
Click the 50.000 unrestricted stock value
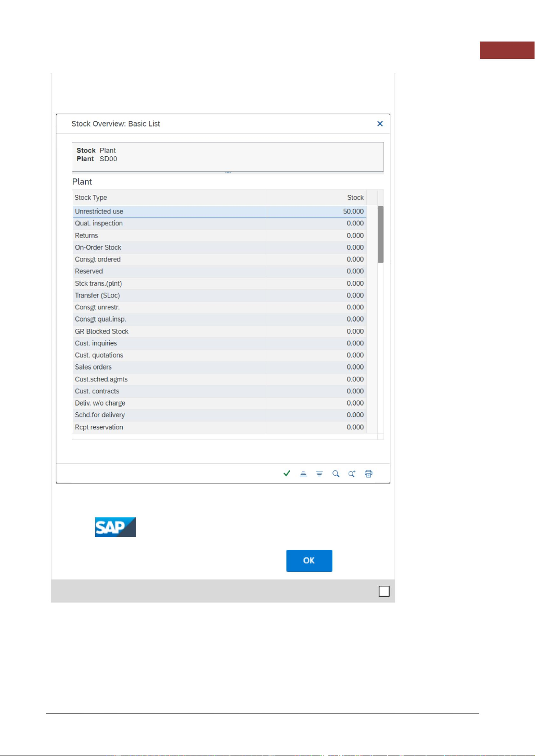pos(353,212)
